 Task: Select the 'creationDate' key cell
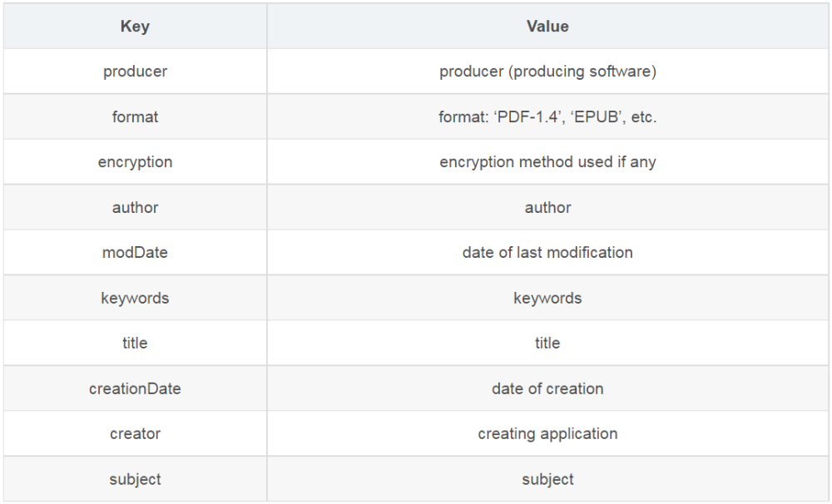click(x=135, y=388)
